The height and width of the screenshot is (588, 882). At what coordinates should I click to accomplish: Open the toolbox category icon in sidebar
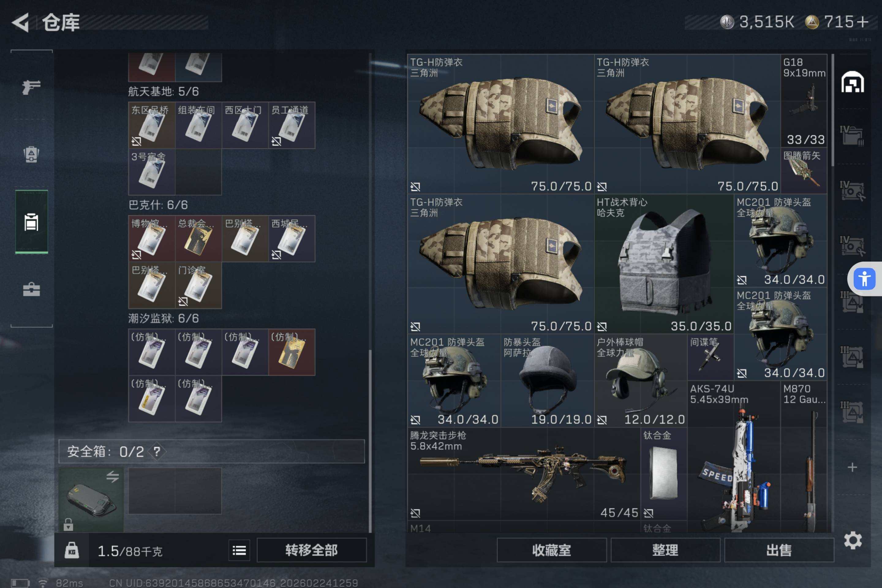coord(32,289)
